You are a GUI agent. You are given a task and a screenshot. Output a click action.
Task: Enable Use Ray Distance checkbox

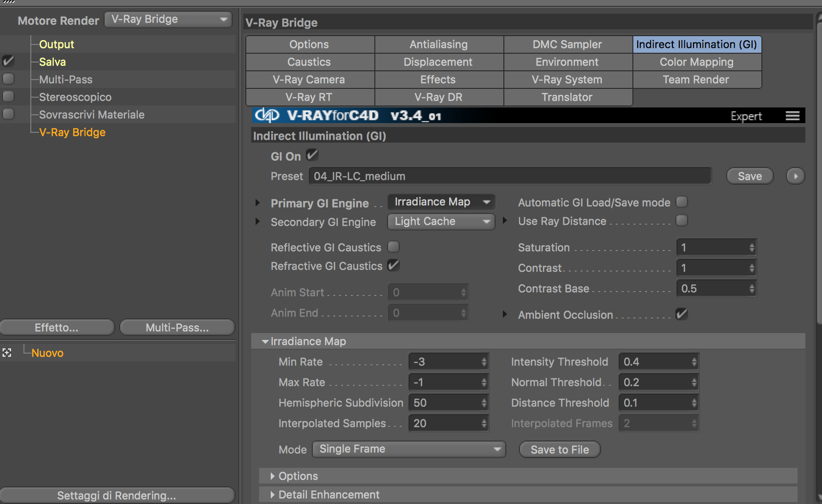coord(682,220)
